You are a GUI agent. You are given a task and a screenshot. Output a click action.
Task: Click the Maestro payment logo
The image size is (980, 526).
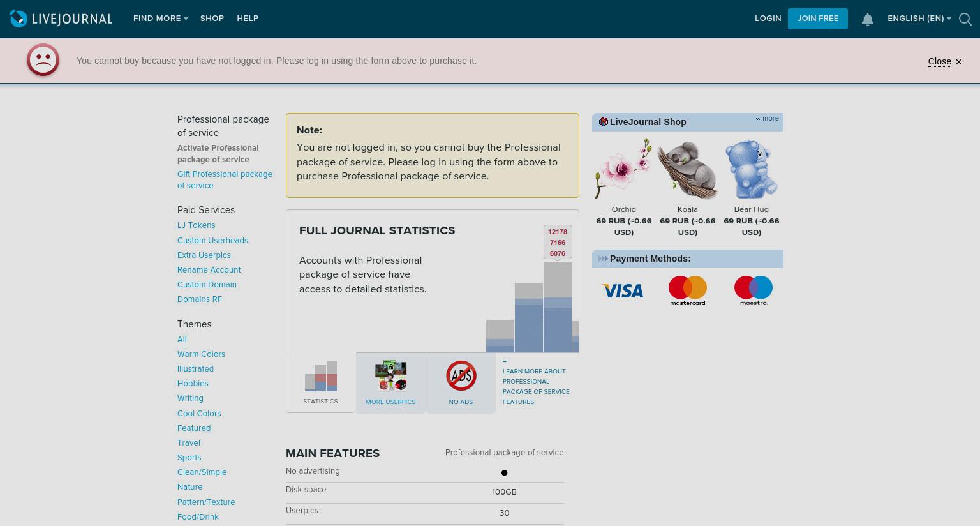tap(754, 290)
